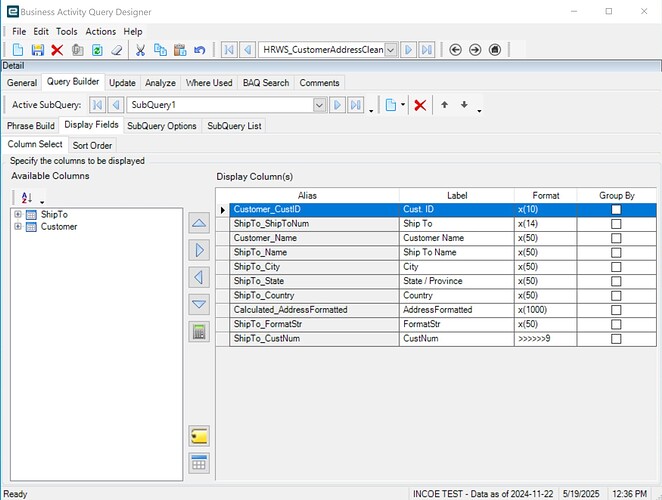Sort available columns alphabetically with A-Z icon
The height and width of the screenshot is (500, 662).
pos(27,197)
